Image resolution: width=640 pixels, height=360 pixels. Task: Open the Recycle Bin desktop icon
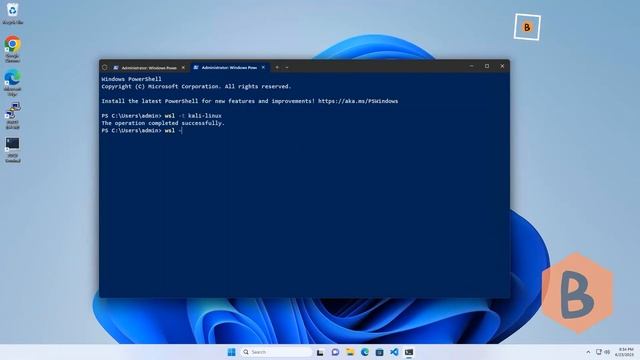click(x=12, y=13)
